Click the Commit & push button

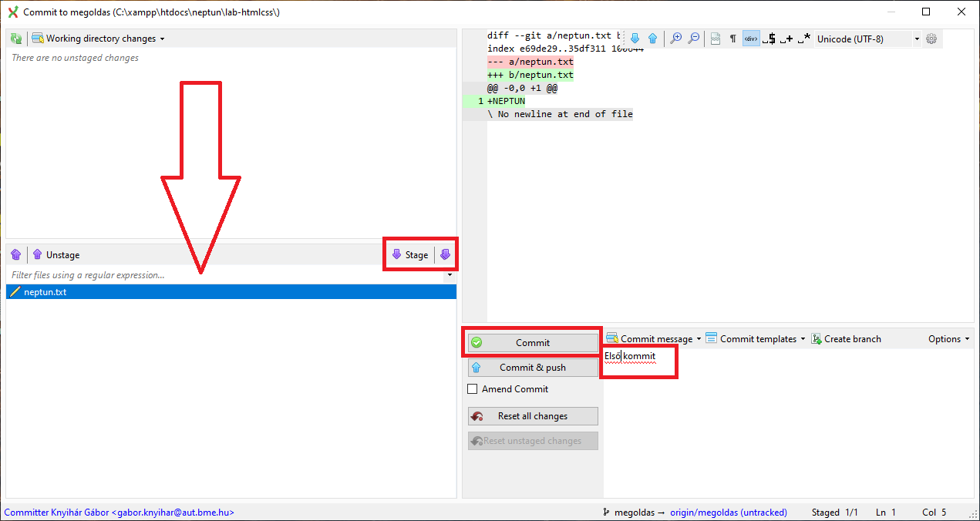click(x=533, y=368)
